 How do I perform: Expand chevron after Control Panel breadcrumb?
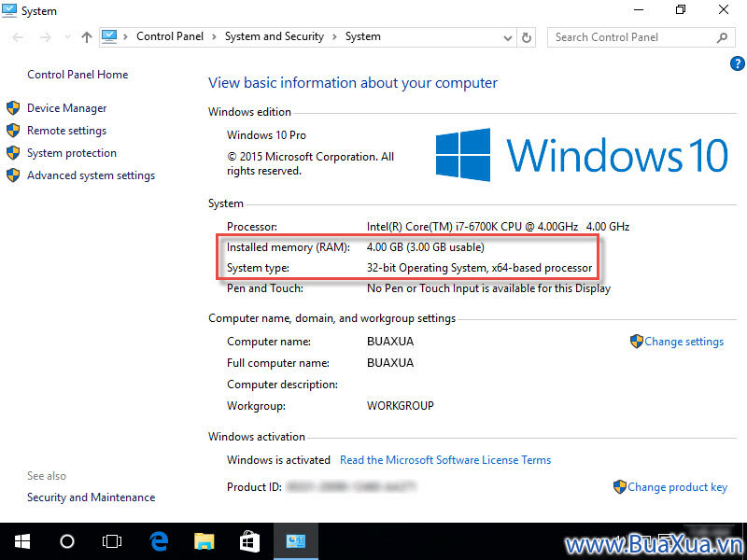pyautogui.click(x=214, y=37)
